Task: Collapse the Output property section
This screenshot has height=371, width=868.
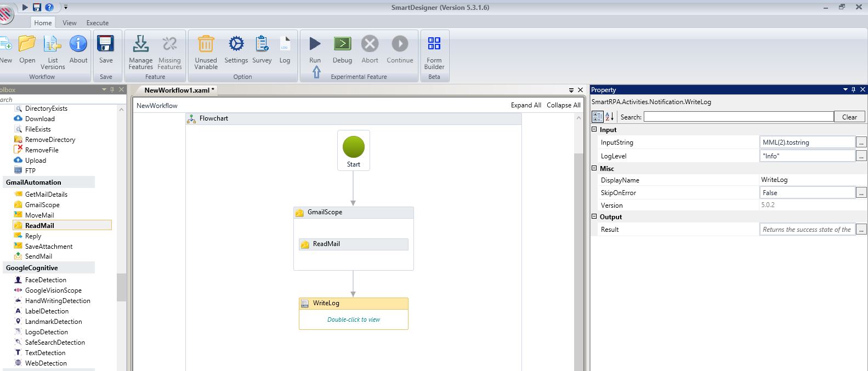Action: coord(594,217)
